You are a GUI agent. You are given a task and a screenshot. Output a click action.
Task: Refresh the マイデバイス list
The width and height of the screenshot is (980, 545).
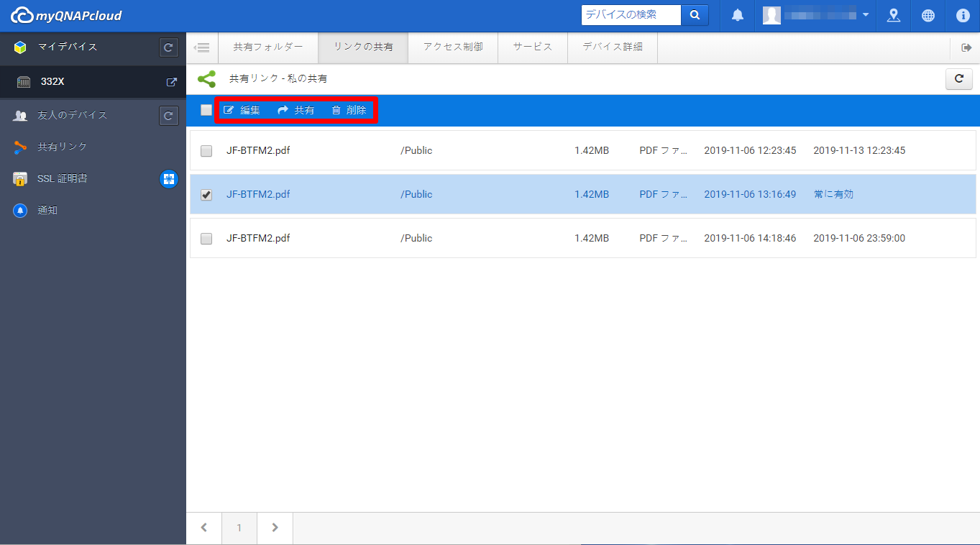[x=168, y=47]
